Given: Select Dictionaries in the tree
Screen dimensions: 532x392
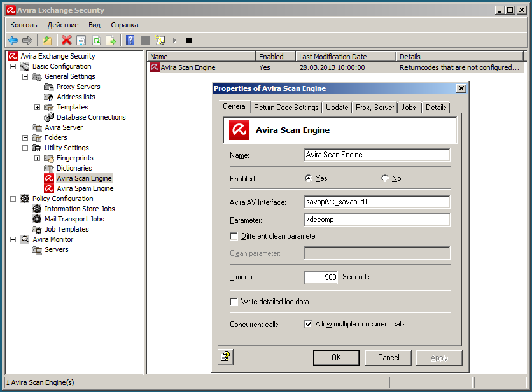Looking at the screenshot, I should [x=74, y=169].
